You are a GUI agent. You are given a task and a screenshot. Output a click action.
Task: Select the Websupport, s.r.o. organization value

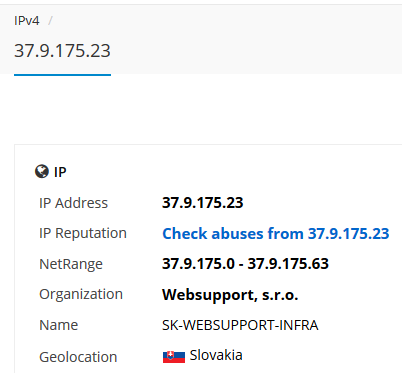point(230,295)
